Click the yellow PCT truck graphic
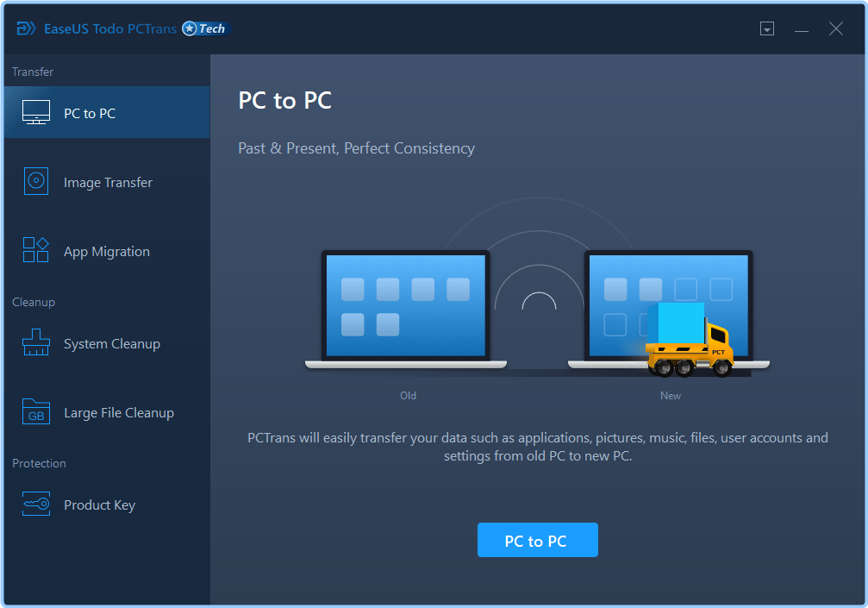The height and width of the screenshot is (608, 868). [690, 341]
